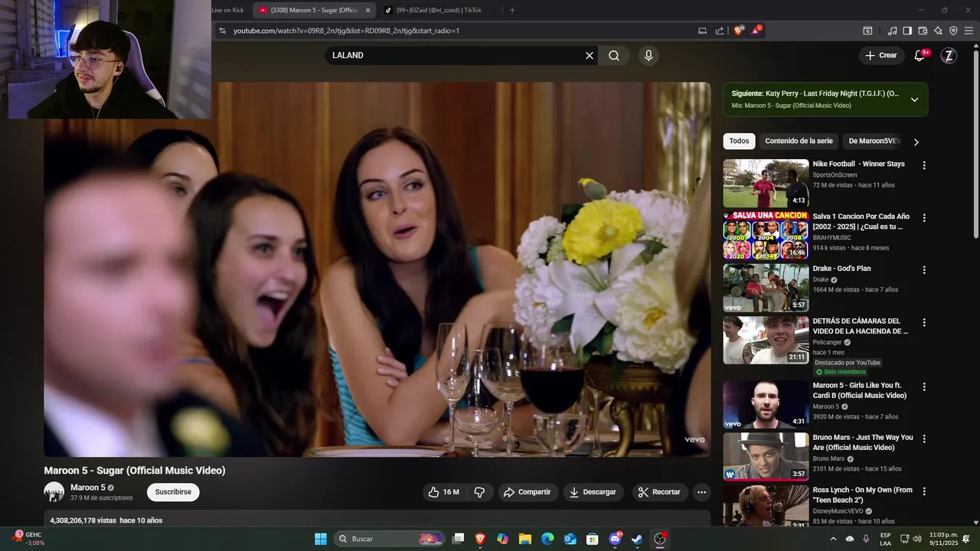
Task: Open Drake God's Plan thumbnail
Action: (x=766, y=288)
